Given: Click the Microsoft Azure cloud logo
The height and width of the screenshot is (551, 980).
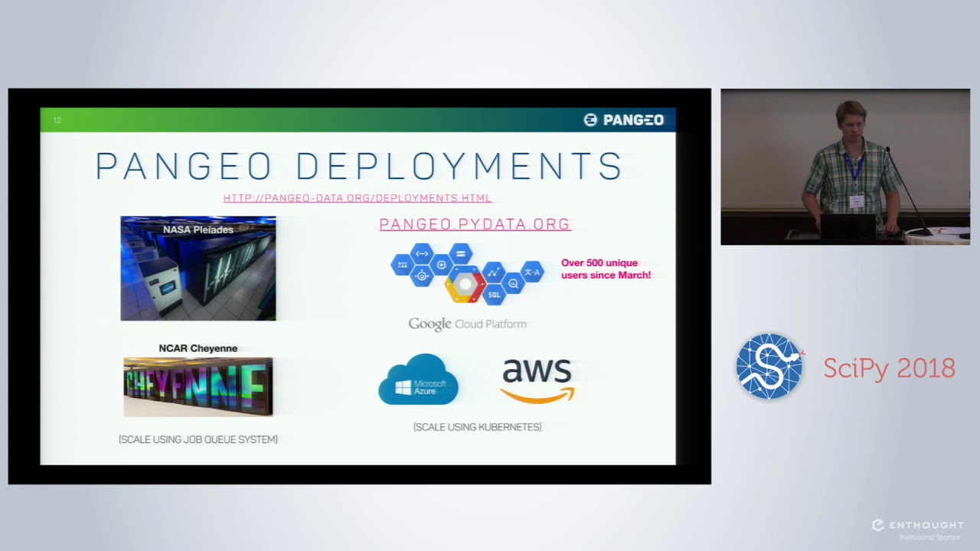Looking at the screenshot, I should click(418, 379).
